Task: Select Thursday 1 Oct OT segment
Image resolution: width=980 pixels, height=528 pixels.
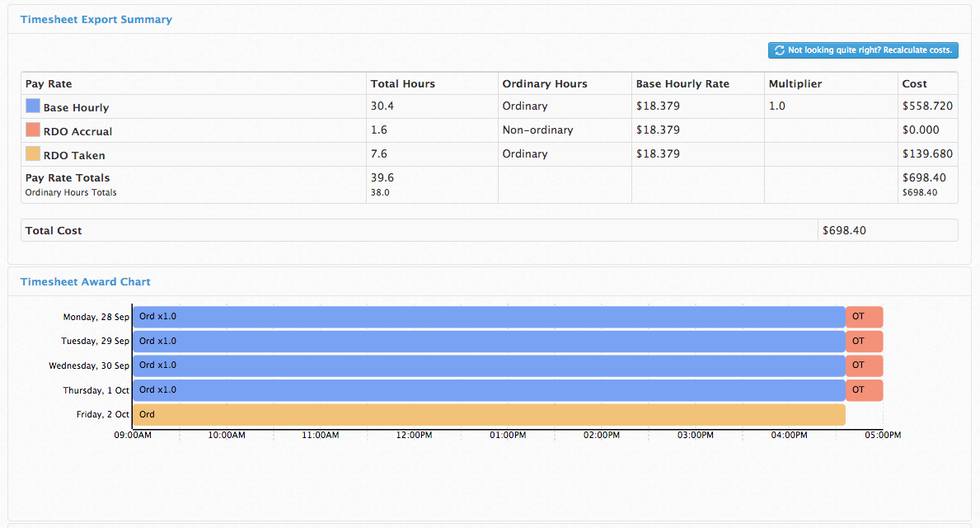Action: click(x=865, y=389)
